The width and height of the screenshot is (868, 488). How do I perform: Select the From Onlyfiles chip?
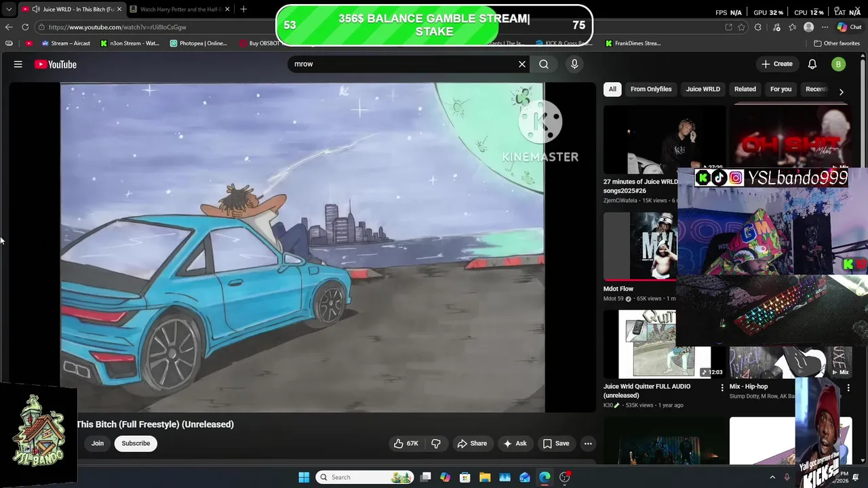651,89
